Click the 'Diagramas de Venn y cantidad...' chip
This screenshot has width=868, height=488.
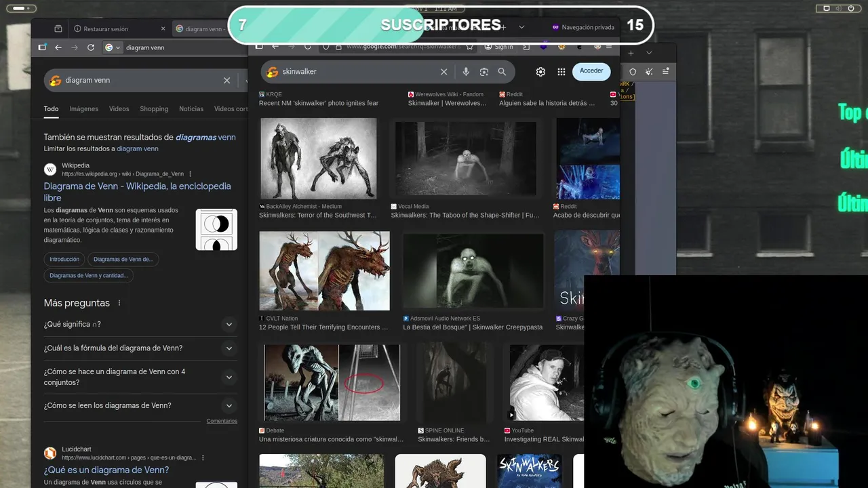point(89,275)
